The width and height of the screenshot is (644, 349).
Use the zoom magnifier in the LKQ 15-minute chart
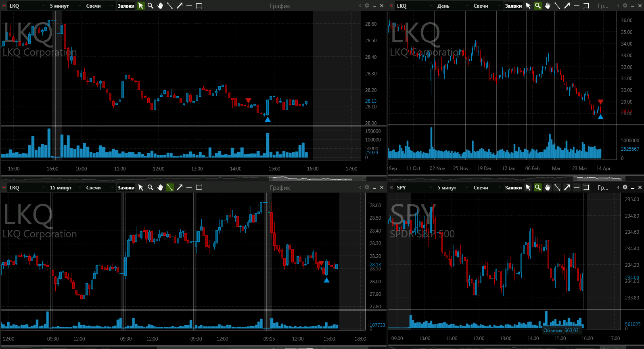[151, 187]
